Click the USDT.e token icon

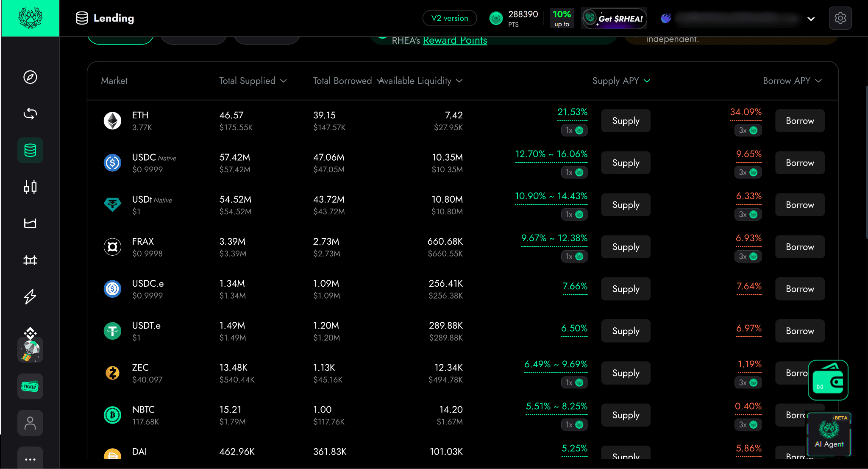click(x=112, y=331)
